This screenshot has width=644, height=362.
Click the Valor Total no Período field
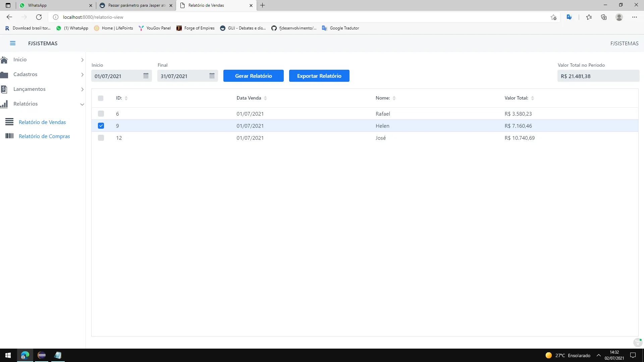point(598,76)
